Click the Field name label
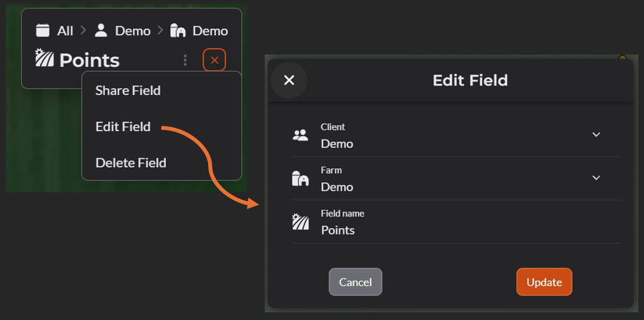The height and width of the screenshot is (320, 644). pos(342,213)
